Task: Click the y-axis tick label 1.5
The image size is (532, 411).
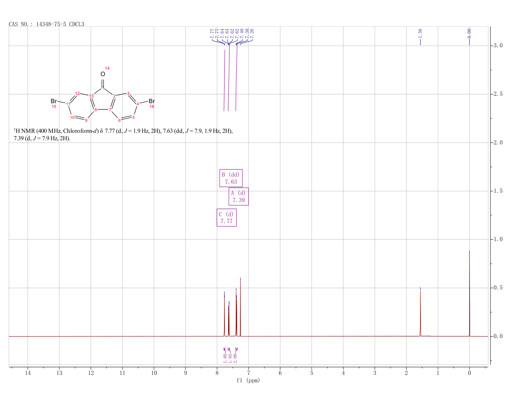Action: click(498, 191)
